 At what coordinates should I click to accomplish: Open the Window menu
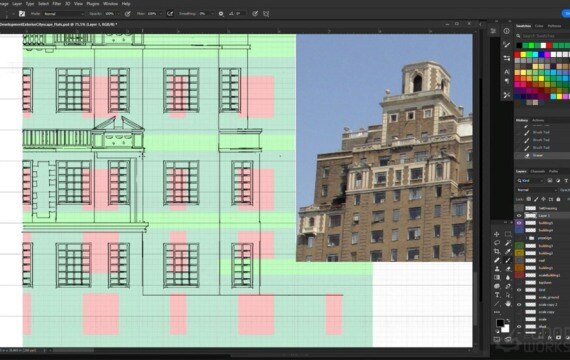(x=110, y=4)
